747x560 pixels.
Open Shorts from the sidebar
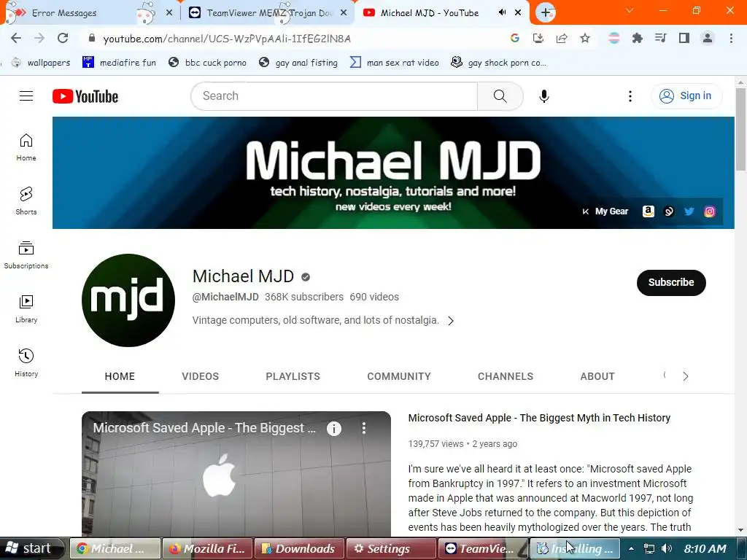click(x=26, y=201)
